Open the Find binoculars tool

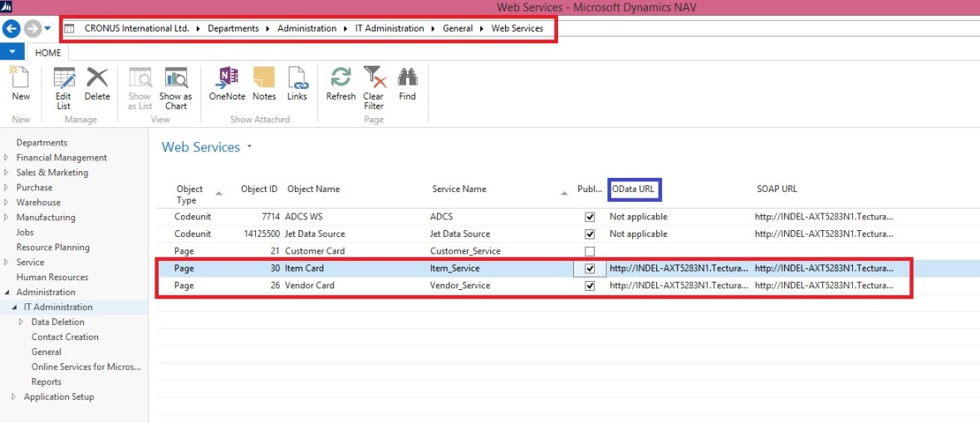(x=407, y=84)
